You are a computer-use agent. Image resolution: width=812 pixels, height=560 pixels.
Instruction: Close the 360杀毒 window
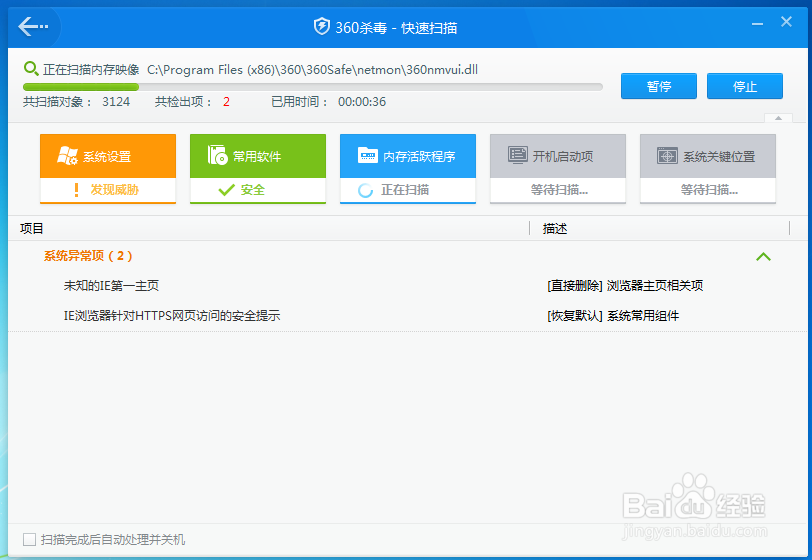786,22
